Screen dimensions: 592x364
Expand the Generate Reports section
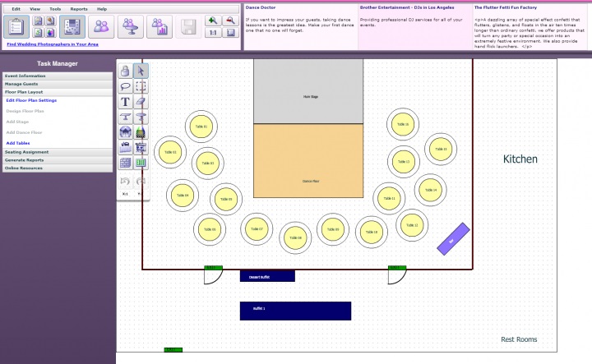(58, 160)
